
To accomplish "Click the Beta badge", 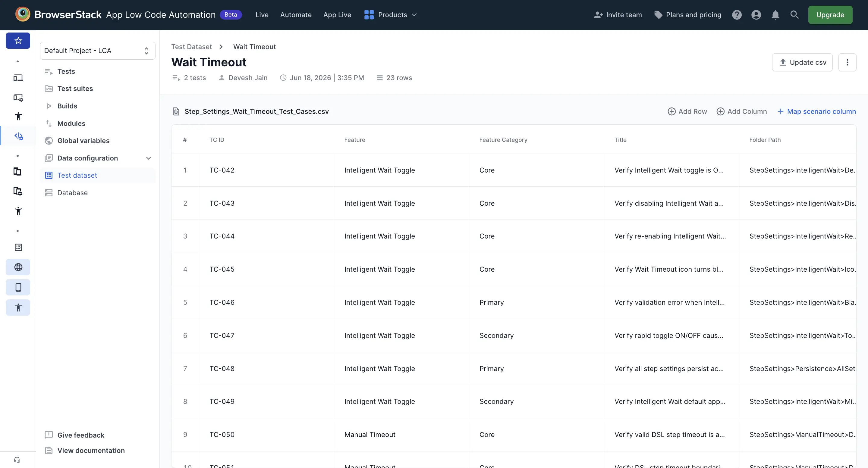I will point(231,14).
